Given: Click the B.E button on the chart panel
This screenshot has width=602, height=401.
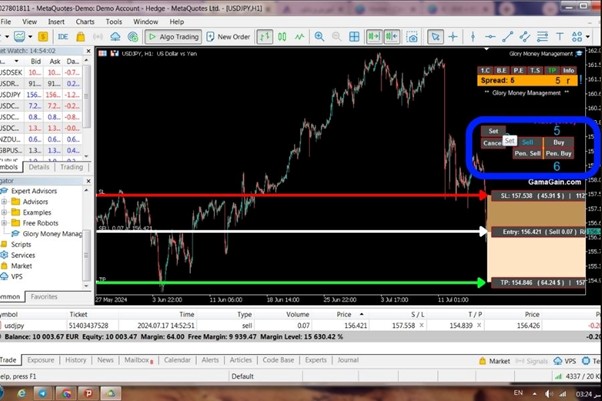Looking at the screenshot, I should [501, 70].
